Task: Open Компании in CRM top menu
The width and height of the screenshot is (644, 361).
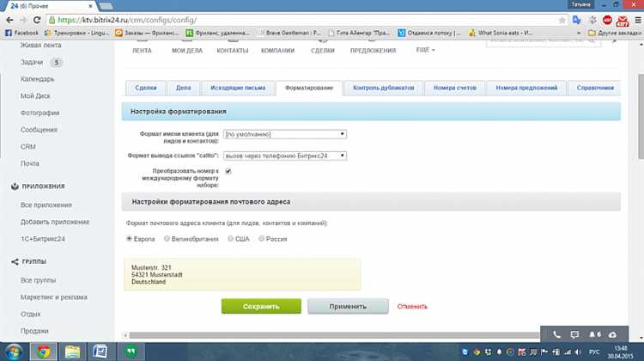Action: tap(277, 51)
